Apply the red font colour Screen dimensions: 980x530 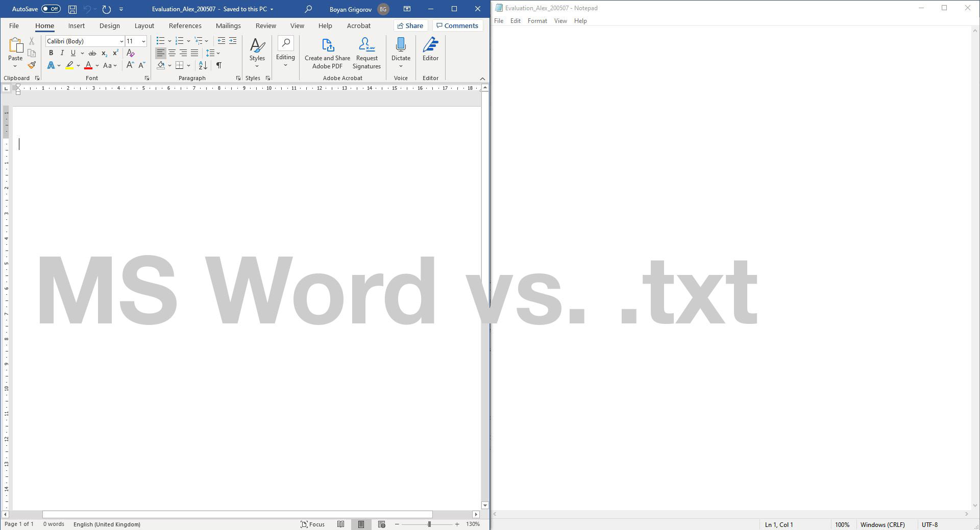[x=88, y=65]
